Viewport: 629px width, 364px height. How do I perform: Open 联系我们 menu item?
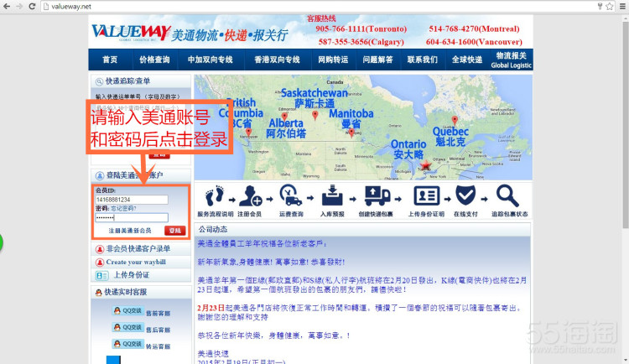point(423,60)
